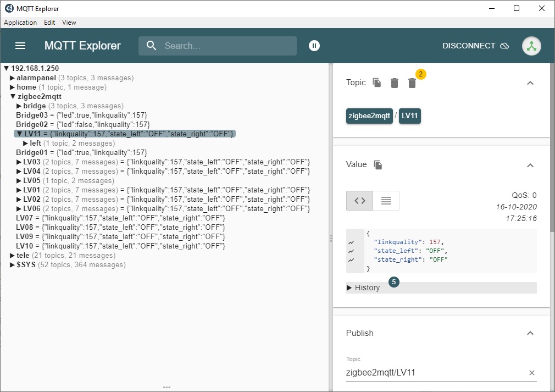
Task: Switch to raw JSON view
Action: 359,201
